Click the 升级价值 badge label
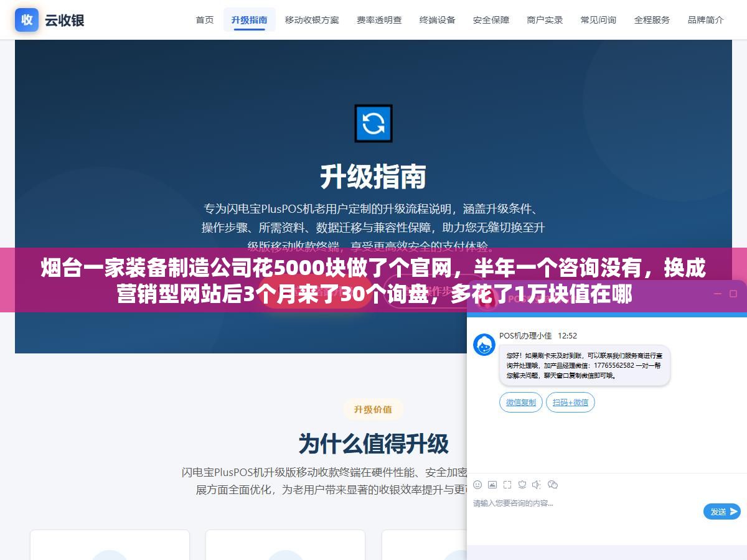 click(x=374, y=409)
